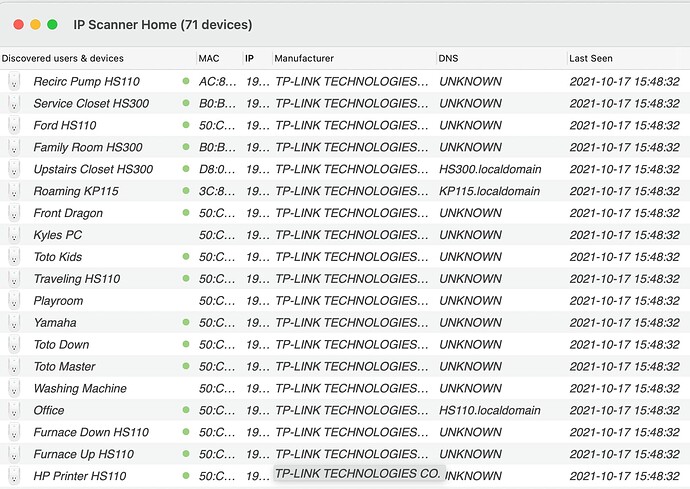The width and height of the screenshot is (690, 489).
Task: Click the plug icon for Traveling HS110
Action: point(14,279)
